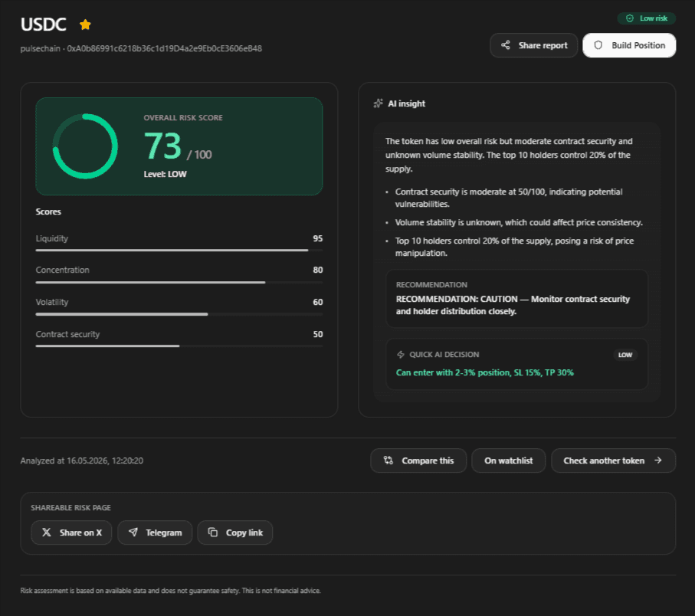Click the AI insight heading
Viewport: 695px width, 616px height.
[x=406, y=103]
